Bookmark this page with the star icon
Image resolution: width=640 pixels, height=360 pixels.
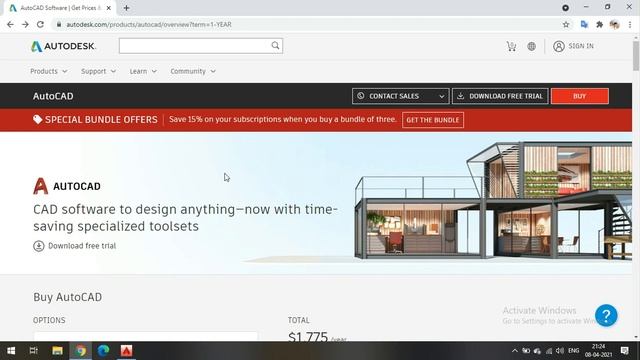(566, 24)
